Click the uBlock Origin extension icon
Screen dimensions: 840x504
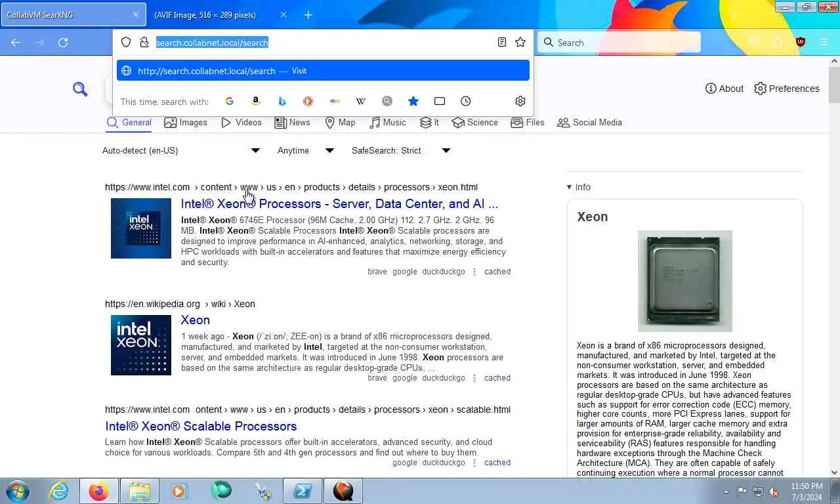pos(800,42)
